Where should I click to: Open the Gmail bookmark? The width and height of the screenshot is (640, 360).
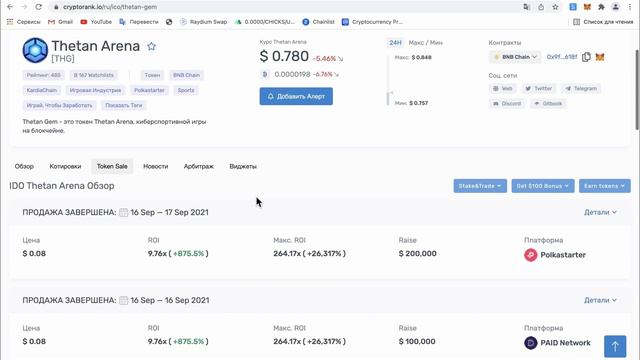click(60, 22)
